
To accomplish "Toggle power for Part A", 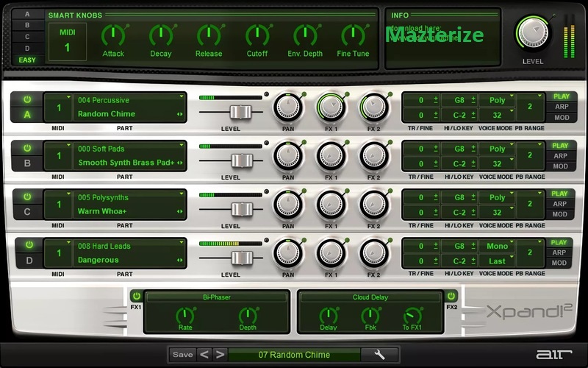I will 27,99.
